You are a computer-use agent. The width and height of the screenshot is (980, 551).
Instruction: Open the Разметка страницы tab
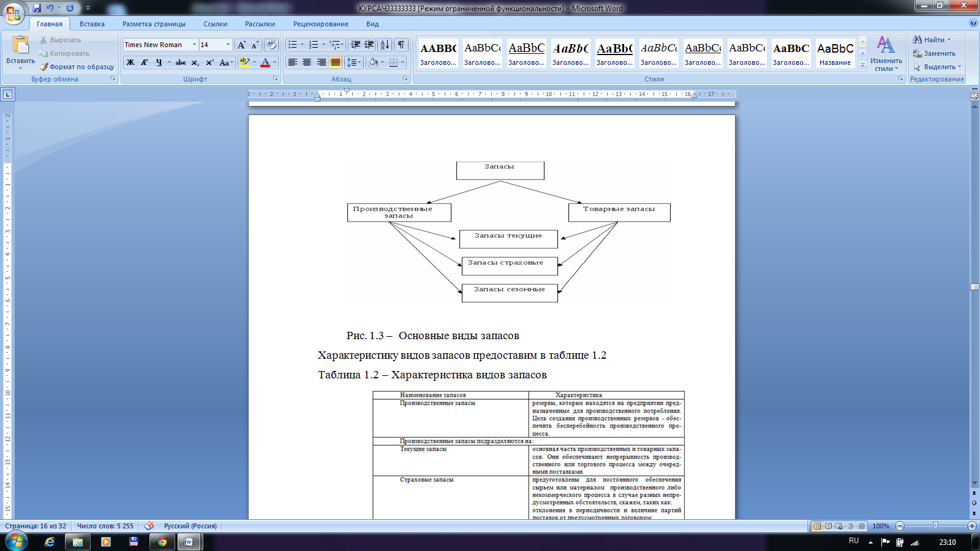(x=154, y=24)
